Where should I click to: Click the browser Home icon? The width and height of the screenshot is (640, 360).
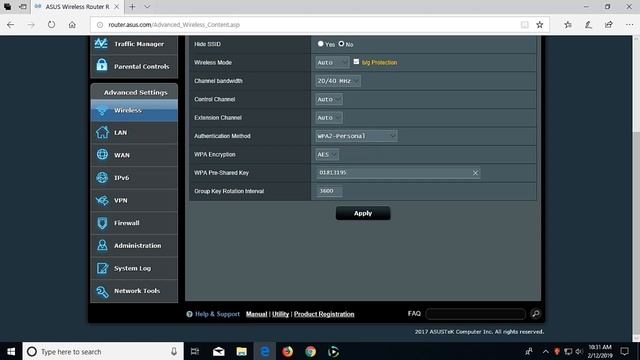pyautogui.click(x=72, y=25)
